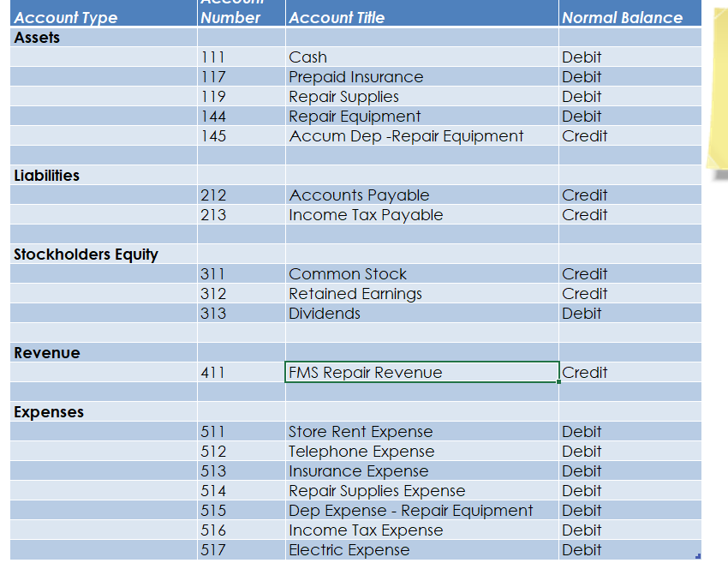Click the Normal Balance header
The width and height of the screenshot is (728, 575).
point(612,17)
